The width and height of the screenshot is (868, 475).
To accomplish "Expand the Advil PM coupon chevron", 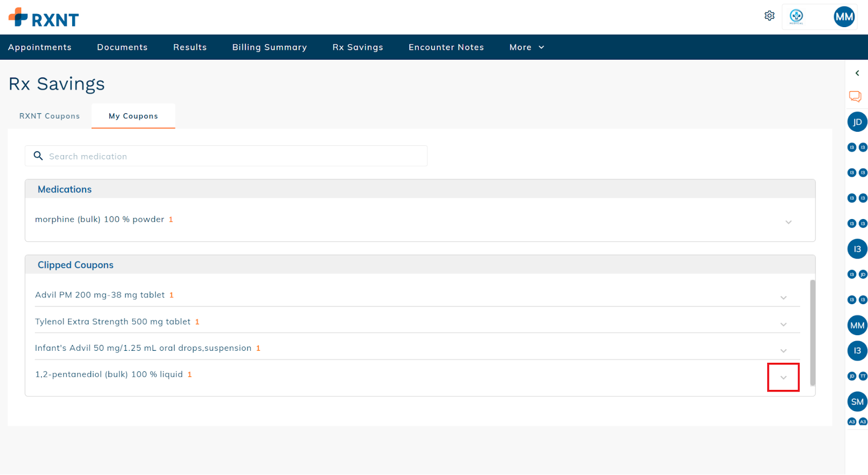I will [x=783, y=298].
